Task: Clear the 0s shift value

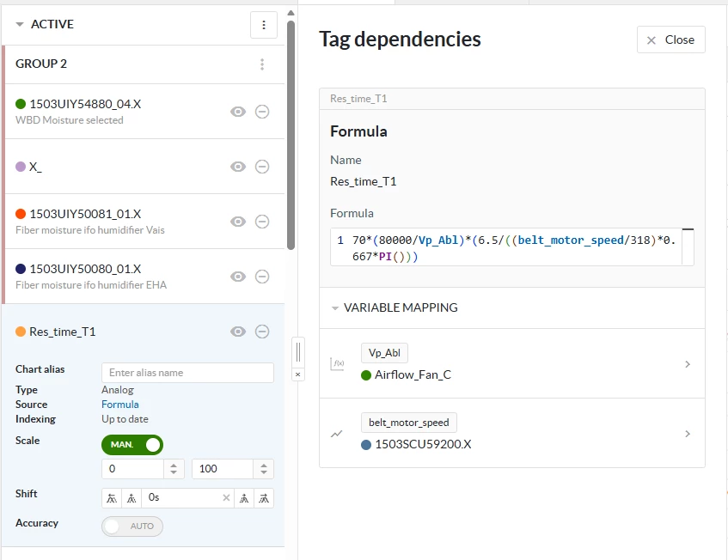Action: click(x=227, y=497)
